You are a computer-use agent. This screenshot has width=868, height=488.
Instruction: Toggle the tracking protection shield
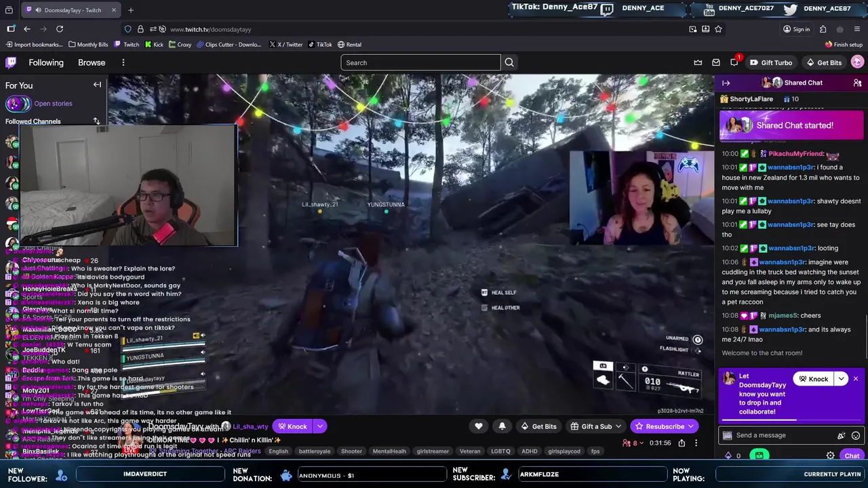(127, 29)
